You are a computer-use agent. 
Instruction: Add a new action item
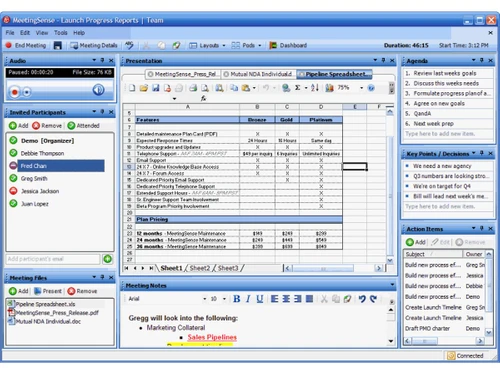click(x=416, y=242)
